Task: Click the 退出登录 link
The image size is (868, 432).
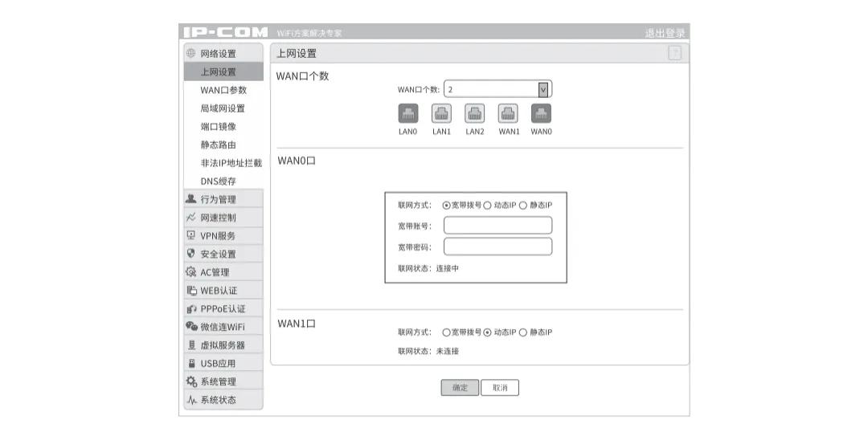Action: (665, 33)
